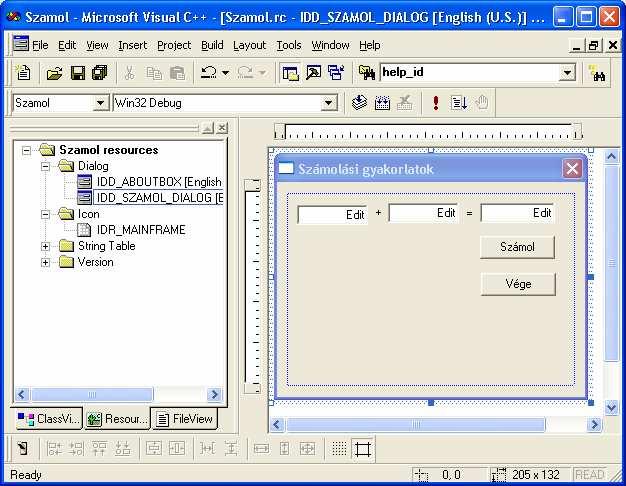
Task: Switch to the FileView tab
Action: pos(184,419)
